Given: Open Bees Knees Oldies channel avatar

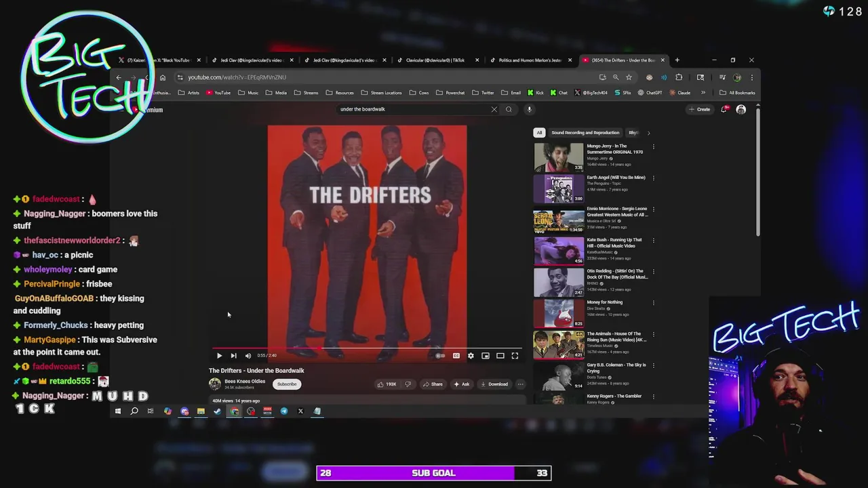Looking at the screenshot, I should pos(215,384).
